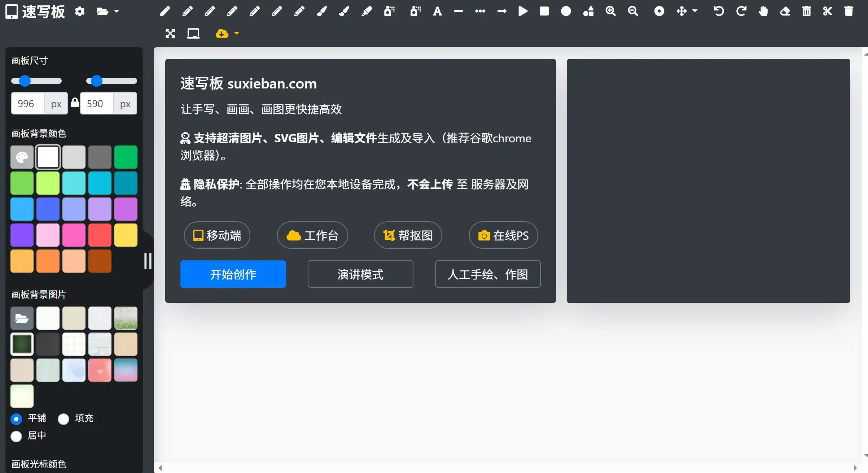This screenshot has width=868, height=473.
Task: Open the 移动端 link
Action: point(217,235)
